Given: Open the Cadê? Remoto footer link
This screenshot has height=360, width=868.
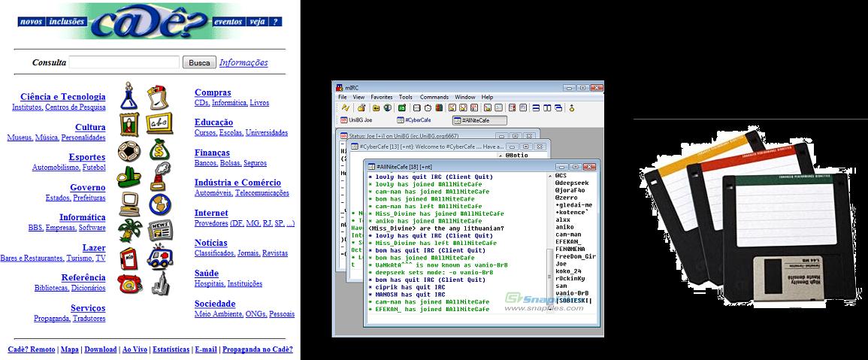Looking at the screenshot, I should [32, 349].
